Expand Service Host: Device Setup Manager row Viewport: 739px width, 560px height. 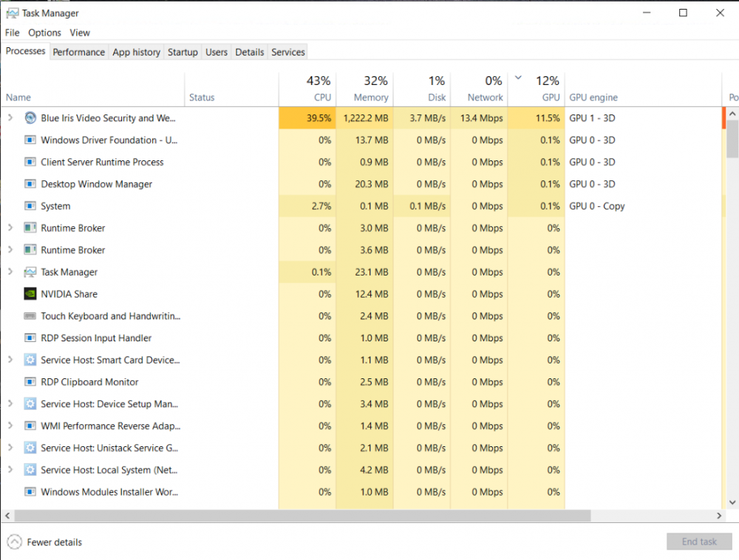pos(10,403)
